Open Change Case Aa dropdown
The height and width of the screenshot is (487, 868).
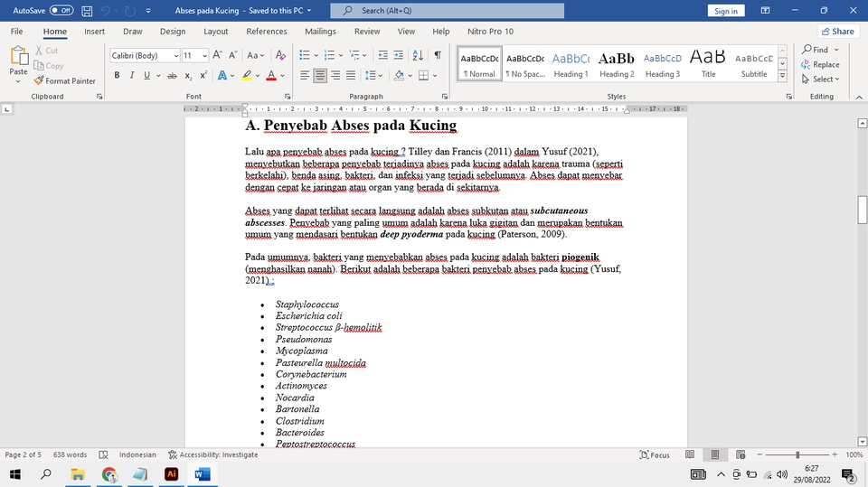click(255, 55)
